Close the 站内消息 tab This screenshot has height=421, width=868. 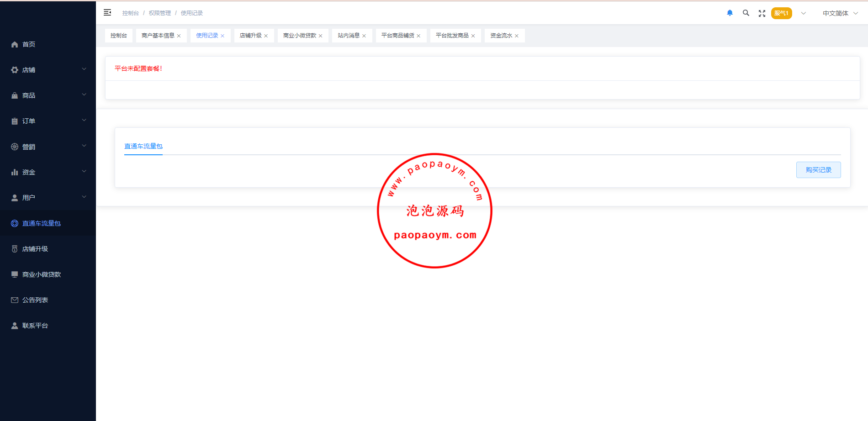[364, 36]
